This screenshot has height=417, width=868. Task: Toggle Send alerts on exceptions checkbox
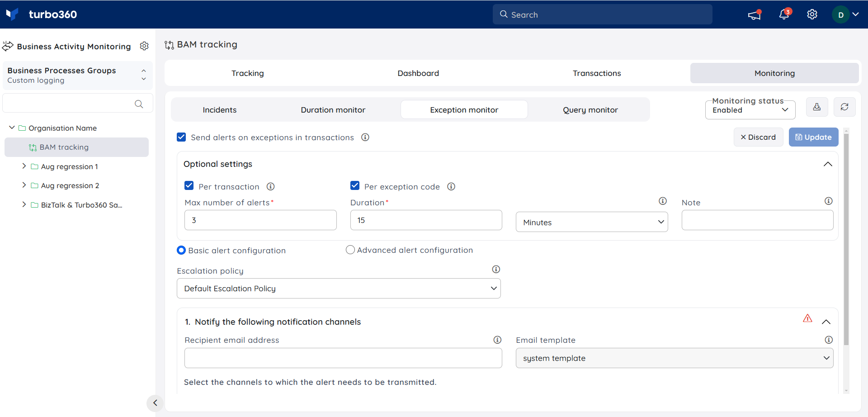tap(181, 137)
